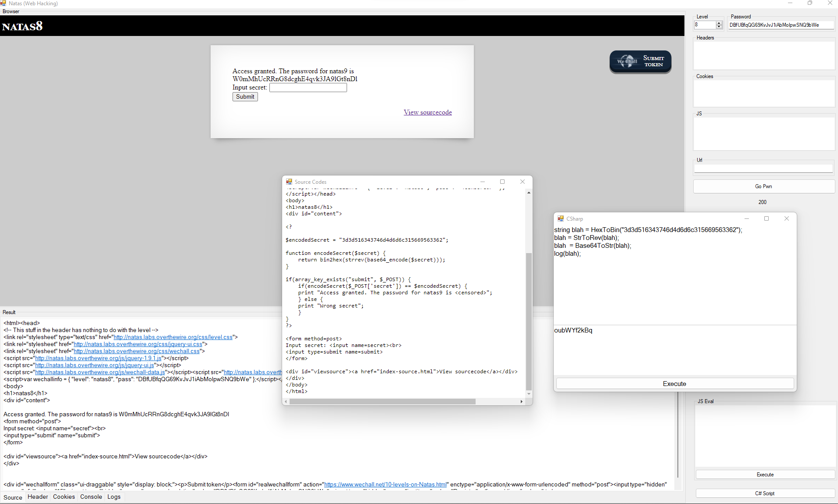Open the jquery-1.9.1.js link in Result
This screenshot has width=838, height=504.
pyautogui.click(x=98, y=358)
